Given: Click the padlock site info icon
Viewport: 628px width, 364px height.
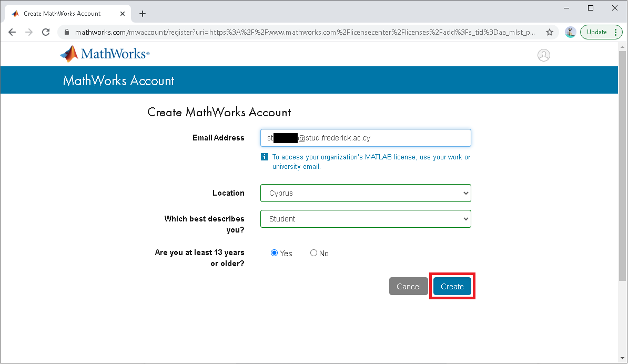Looking at the screenshot, I should pyautogui.click(x=66, y=32).
